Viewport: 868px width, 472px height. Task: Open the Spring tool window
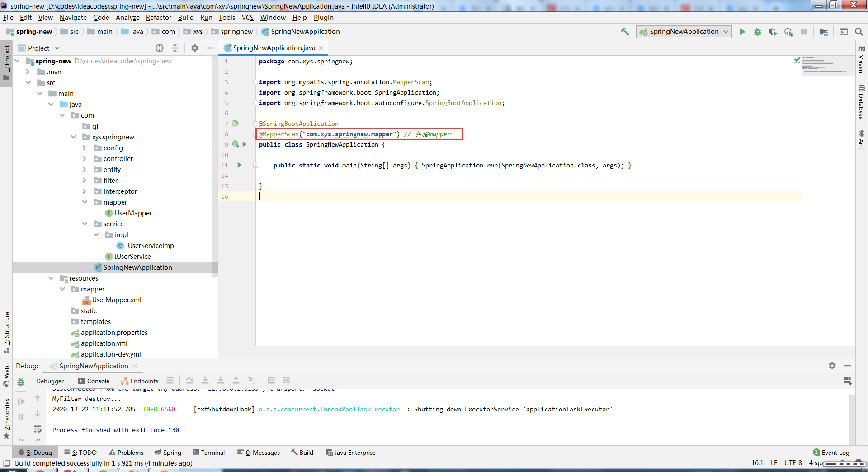(168, 453)
